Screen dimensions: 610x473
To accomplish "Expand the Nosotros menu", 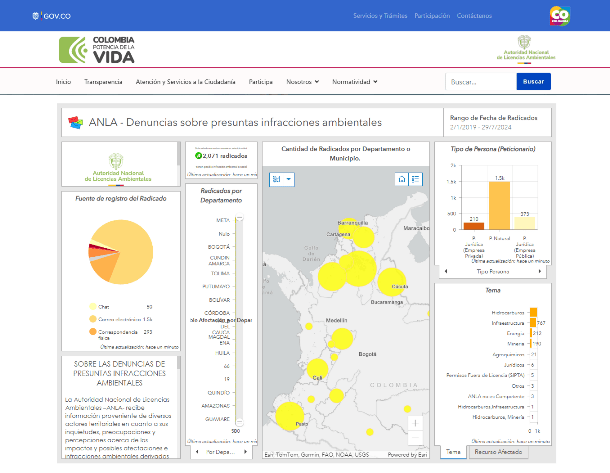I will pyautogui.click(x=302, y=81).
